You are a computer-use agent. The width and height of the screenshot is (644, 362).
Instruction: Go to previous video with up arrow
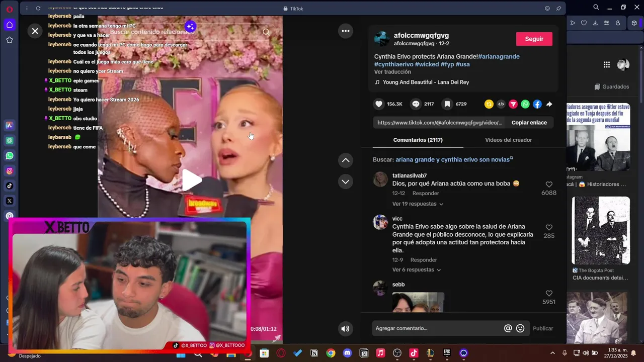click(x=346, y=160)
